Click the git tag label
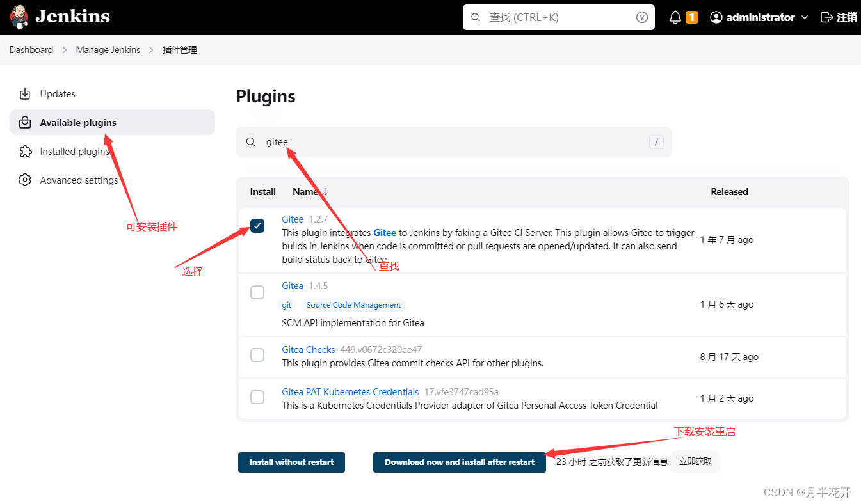Screen dimensions: 861x504 tap(287, 305)
